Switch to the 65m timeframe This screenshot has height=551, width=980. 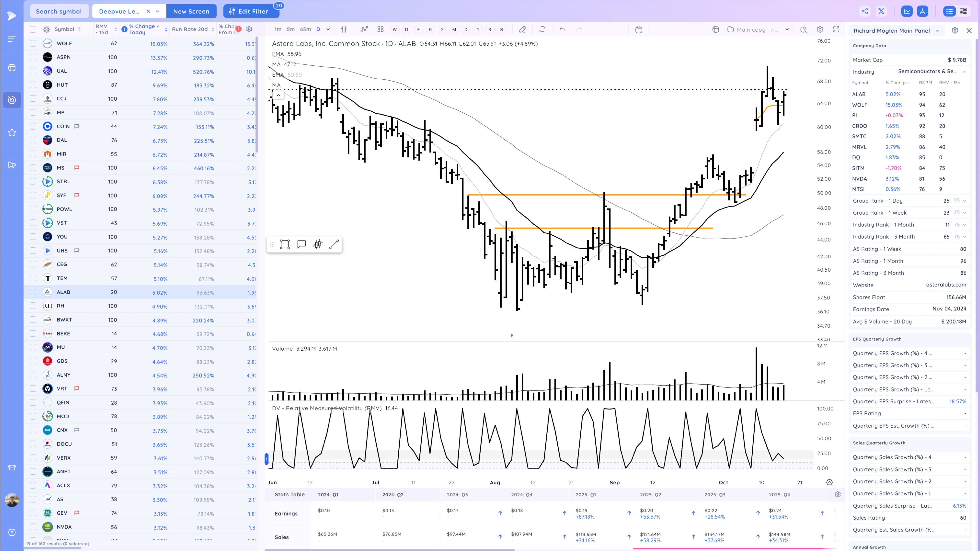tap(305, 29)
